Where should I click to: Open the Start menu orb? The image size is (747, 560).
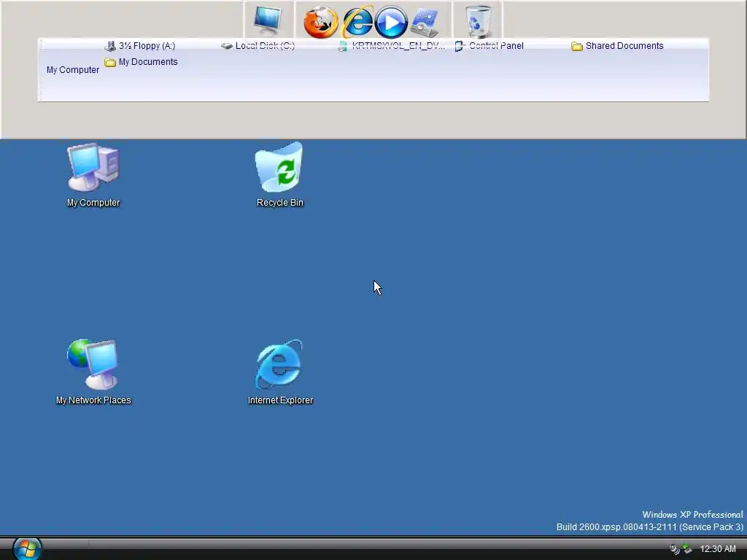[27, 548]
